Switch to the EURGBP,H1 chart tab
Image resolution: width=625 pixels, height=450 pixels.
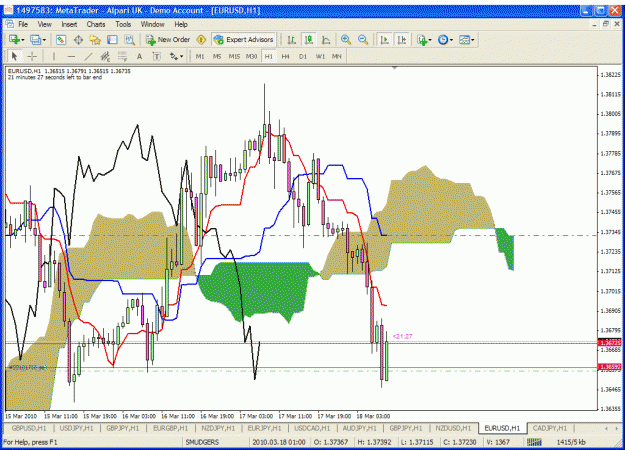click(x=171, y=428)
